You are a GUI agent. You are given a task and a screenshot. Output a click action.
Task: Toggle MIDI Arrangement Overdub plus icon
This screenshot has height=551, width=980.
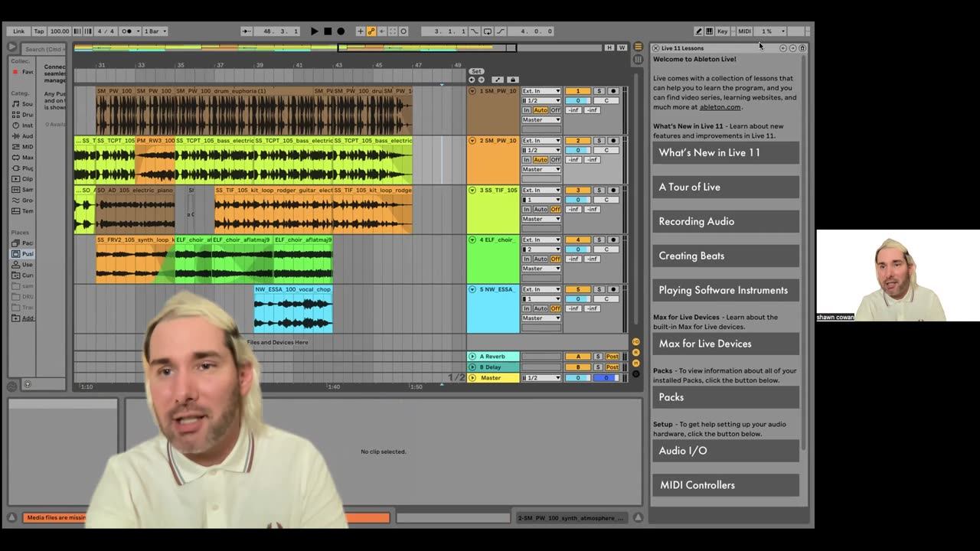pos(361,31)
